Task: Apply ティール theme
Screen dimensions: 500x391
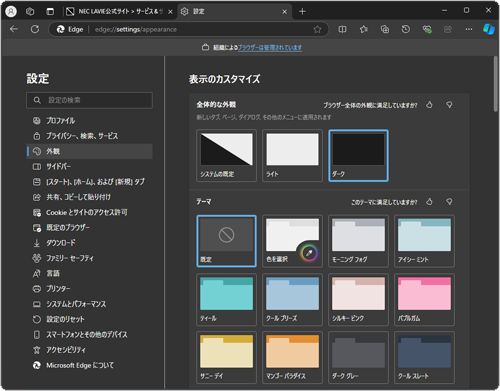Action: [226, 300]
